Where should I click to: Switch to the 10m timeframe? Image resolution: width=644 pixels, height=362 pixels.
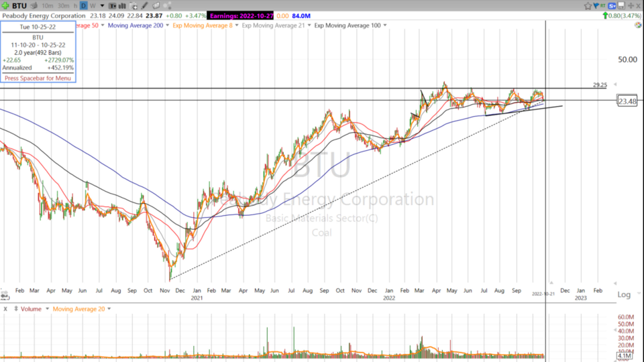[48, 6]
